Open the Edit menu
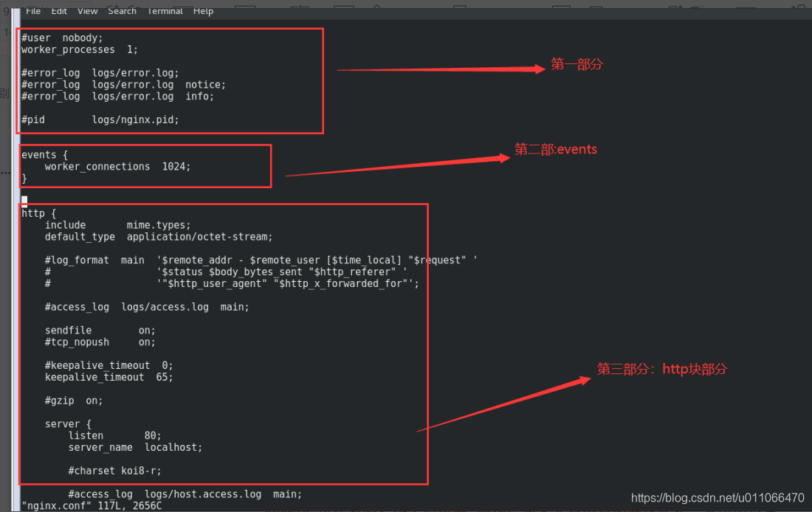The width and height of the screenshot is (812, 512). pos(58,10)
